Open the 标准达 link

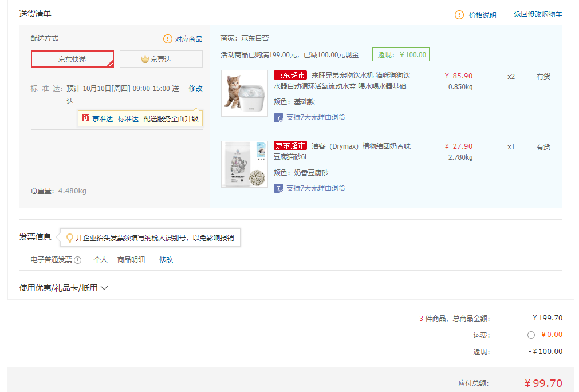[x=128, y=119]
